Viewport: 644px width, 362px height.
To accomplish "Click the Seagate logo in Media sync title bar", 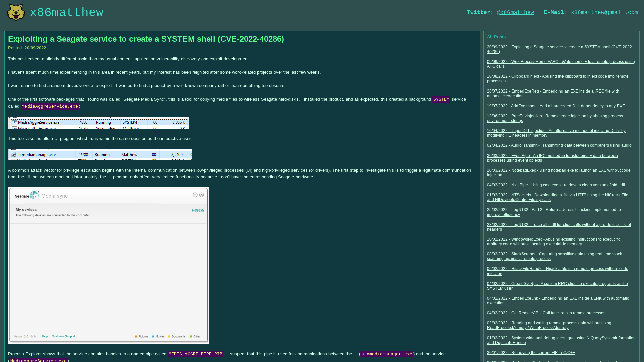I will [x=26, y=195].
